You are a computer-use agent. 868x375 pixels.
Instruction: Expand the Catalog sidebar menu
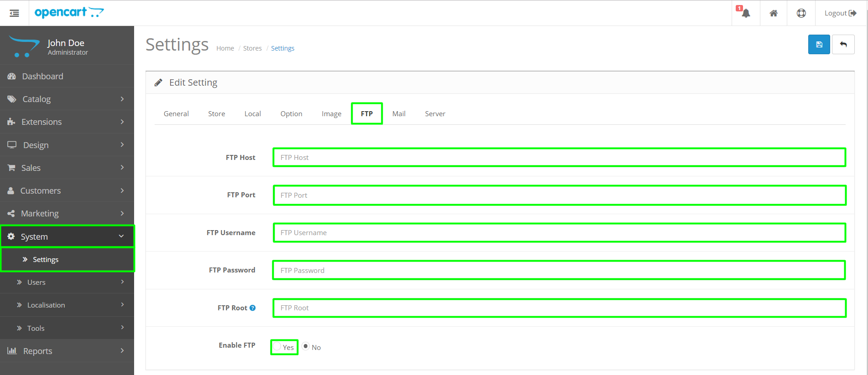[67, 99]
